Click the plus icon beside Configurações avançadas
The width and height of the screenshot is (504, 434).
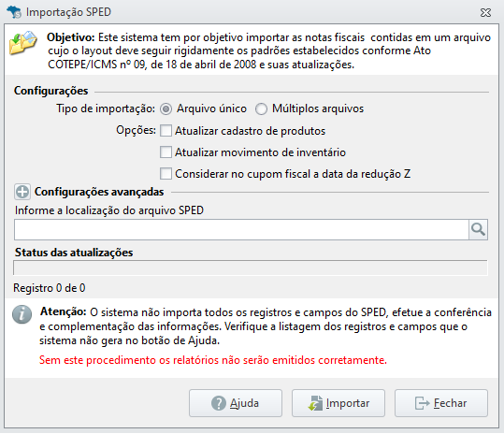pos(22,192)
